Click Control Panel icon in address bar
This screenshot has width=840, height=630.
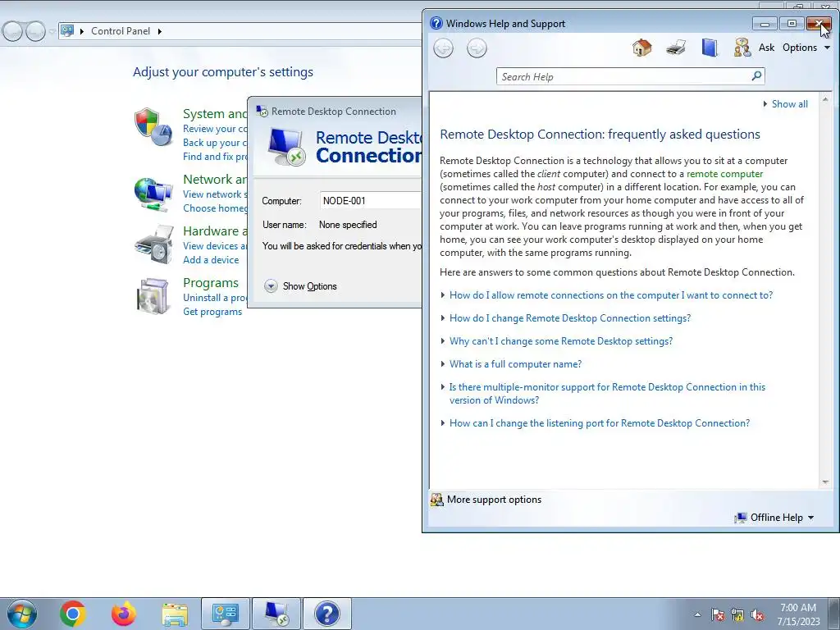67,30
